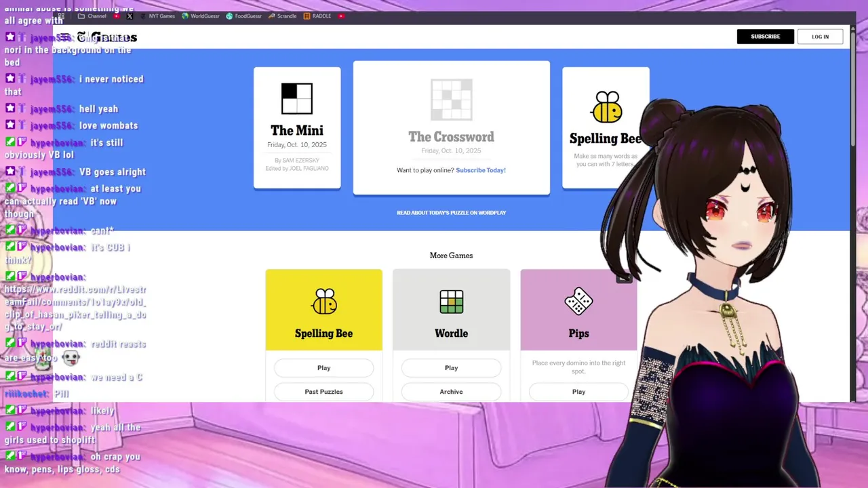The width and height of the screenshot is (868, 488).
Task: Open the NYT Games bookmark
Action: (x=157, y=16)
